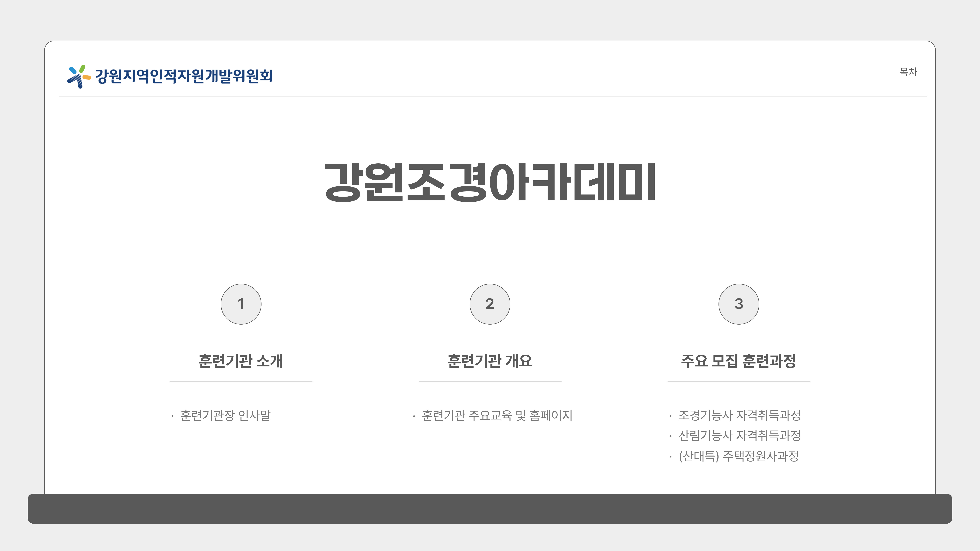
Task: Click the colorful star logo icon
Action: [79, 76]
